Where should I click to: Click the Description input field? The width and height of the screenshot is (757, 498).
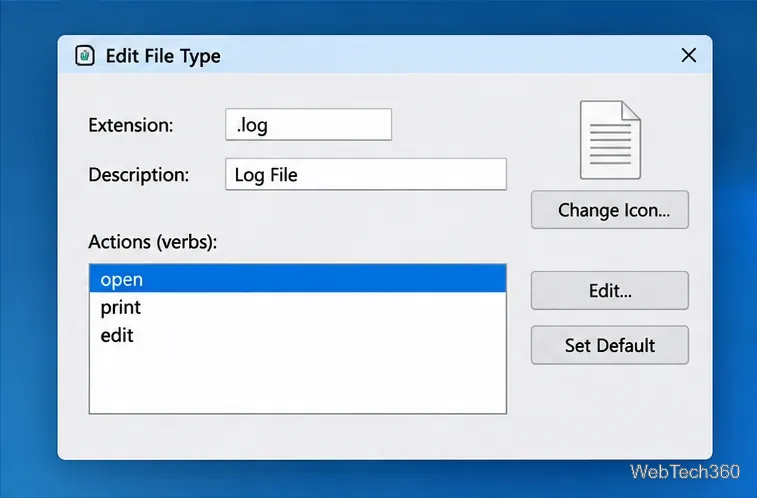tap(365, 174)
